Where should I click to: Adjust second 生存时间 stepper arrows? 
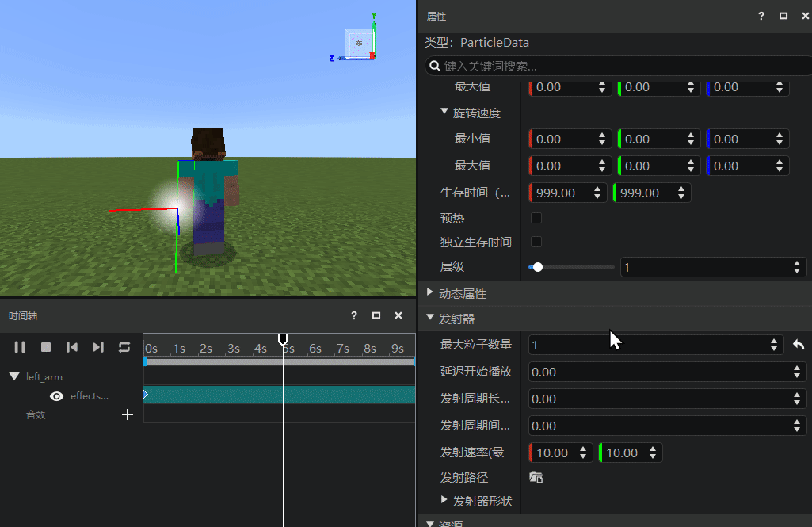[x=681, y=193]
